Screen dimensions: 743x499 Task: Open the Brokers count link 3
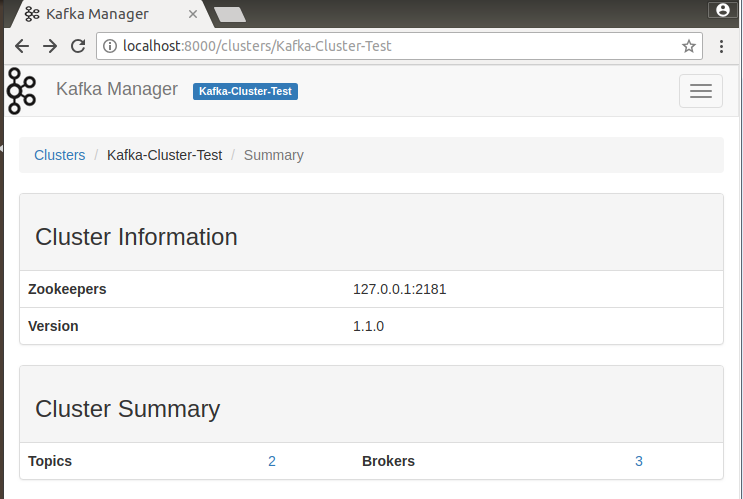coord(639,461)
